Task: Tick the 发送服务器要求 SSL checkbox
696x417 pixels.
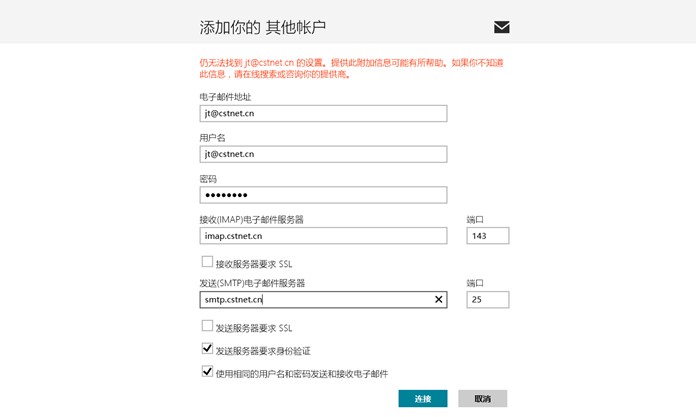Action: (x=207, y=326)
